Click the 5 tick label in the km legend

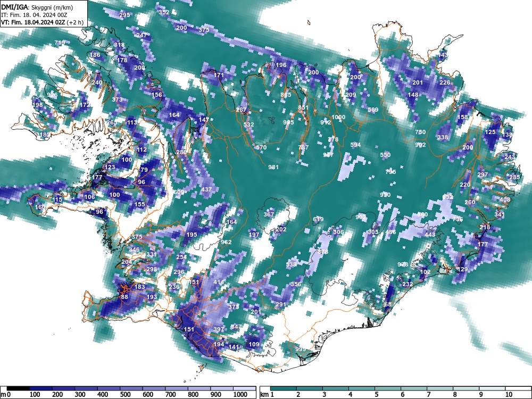pos(376,395)
